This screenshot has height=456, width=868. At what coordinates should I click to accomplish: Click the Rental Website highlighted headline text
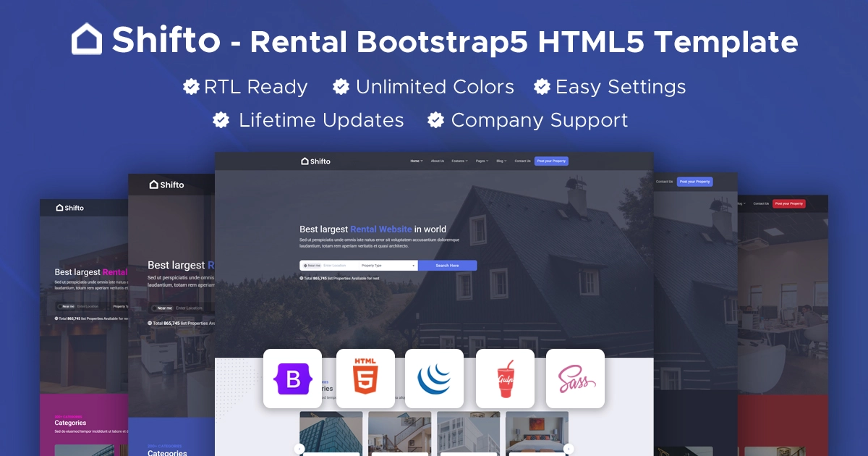click(381, 229)
